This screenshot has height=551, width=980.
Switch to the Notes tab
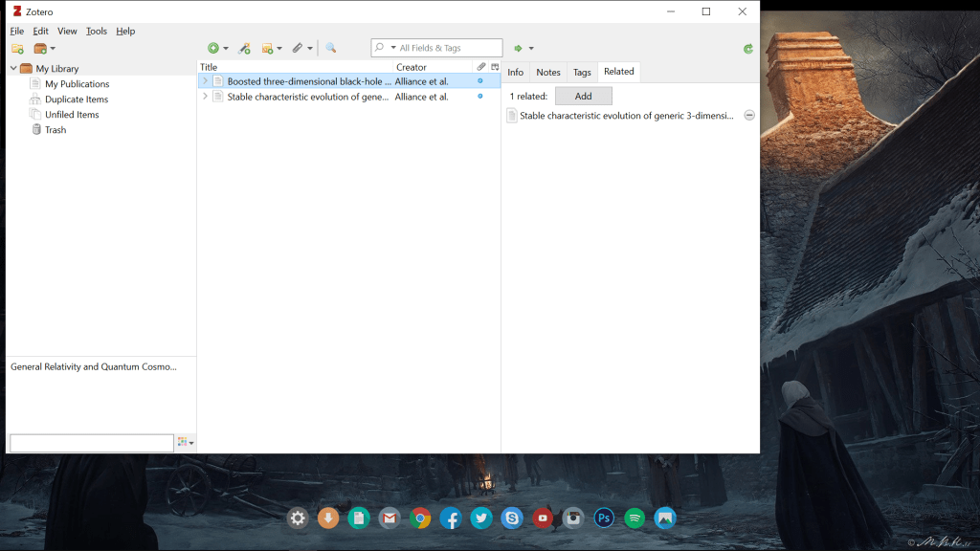tap(548, 72)
